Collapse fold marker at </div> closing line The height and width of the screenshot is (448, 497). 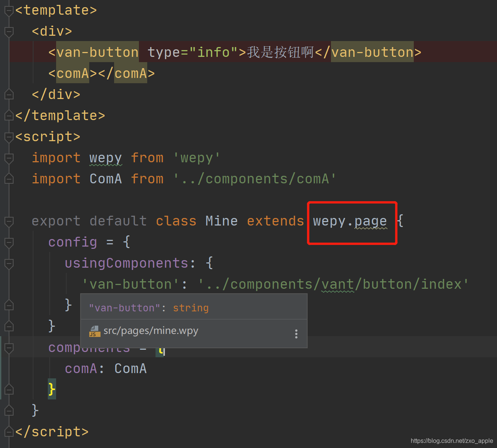click(x=9, y=94)
